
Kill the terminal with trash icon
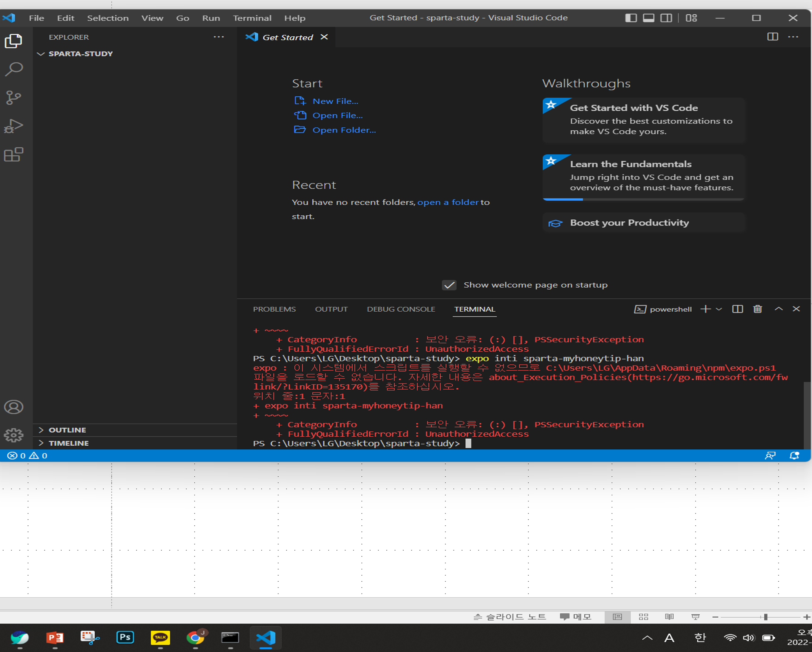tap(758, 309)
